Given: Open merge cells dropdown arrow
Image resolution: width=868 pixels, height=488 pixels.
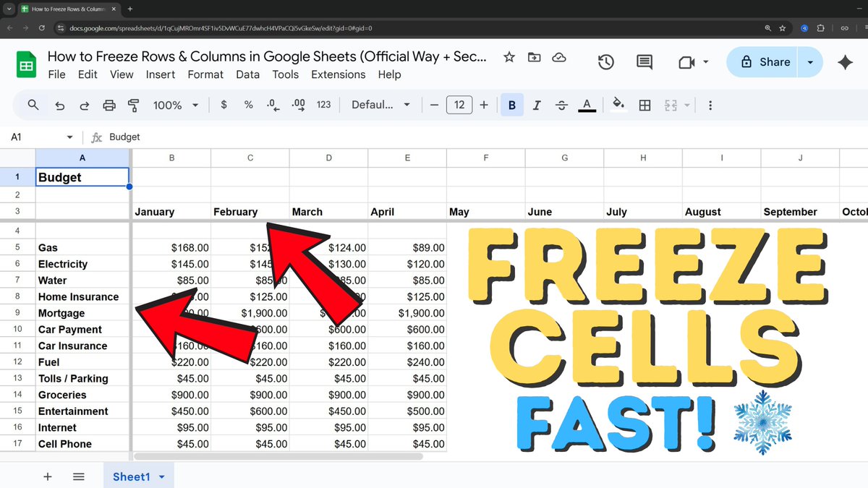Looking at the screenshot, I should coord(686,106).
